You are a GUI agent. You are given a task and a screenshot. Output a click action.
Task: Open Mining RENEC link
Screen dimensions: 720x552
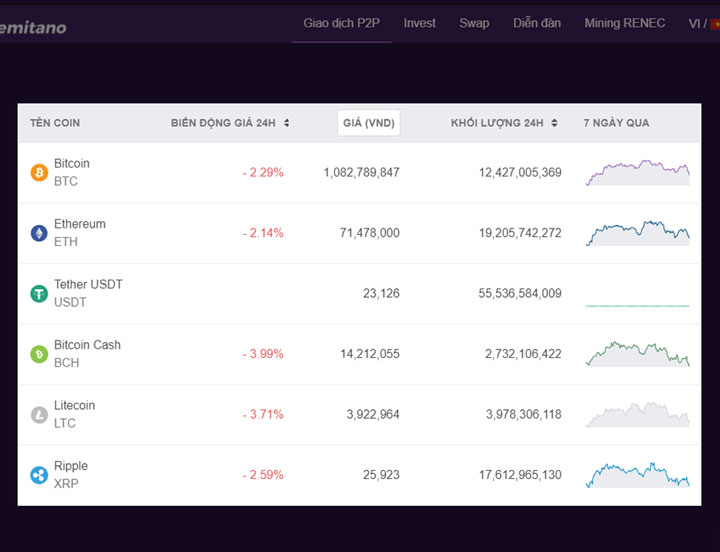[x=625, y=23]
